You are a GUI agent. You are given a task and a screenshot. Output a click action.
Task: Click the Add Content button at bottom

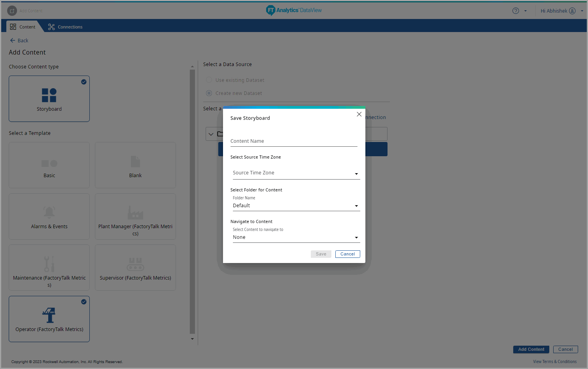(531, 349)
